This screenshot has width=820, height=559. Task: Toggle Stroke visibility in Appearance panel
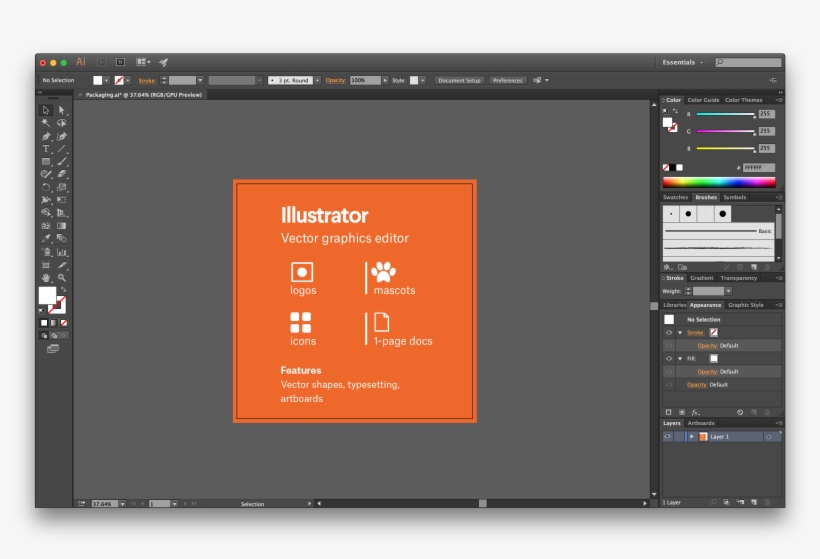coord(669,332)
